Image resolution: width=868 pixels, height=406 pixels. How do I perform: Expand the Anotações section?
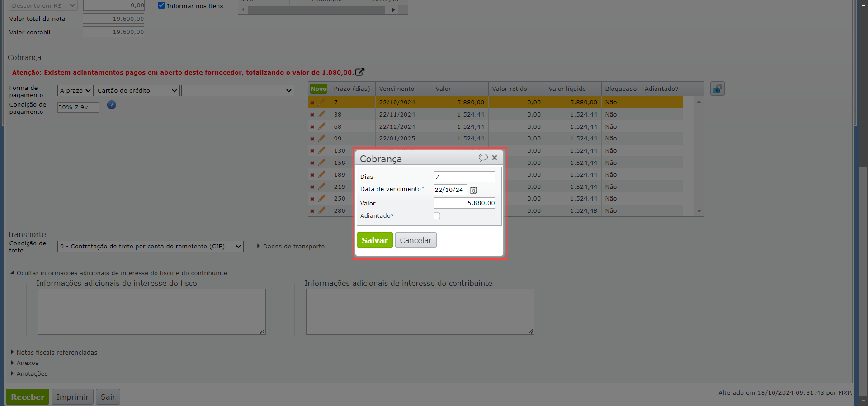[x=29, y=373]
